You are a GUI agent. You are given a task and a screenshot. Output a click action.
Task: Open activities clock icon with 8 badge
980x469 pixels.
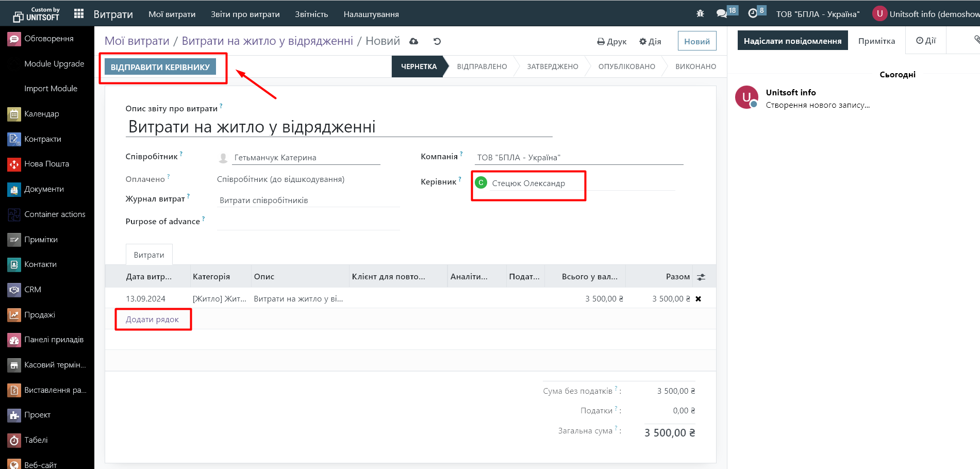pyautogui.click(x=753, y=13)
